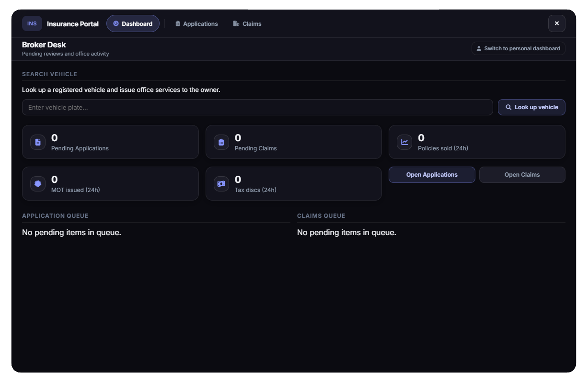Click the user icon beside Switch to personal dashboard
This screenshot has height=383, width=588.
(479, 48)
